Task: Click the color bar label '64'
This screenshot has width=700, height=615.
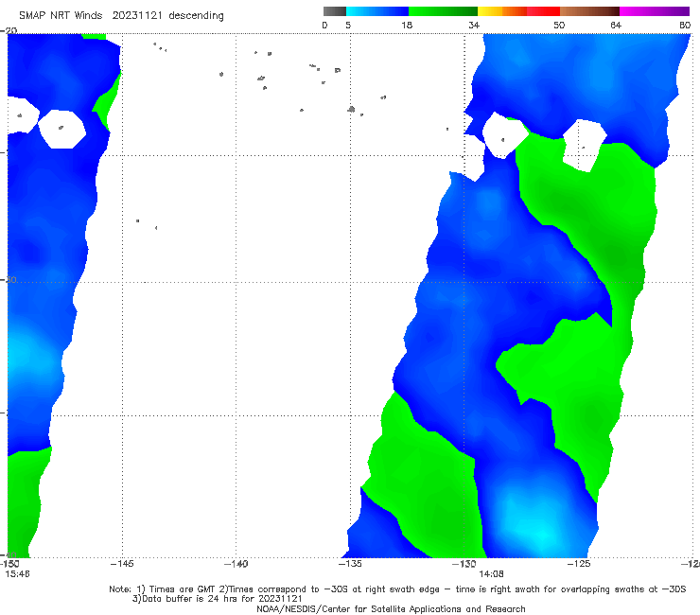Action: click(616, 26)
